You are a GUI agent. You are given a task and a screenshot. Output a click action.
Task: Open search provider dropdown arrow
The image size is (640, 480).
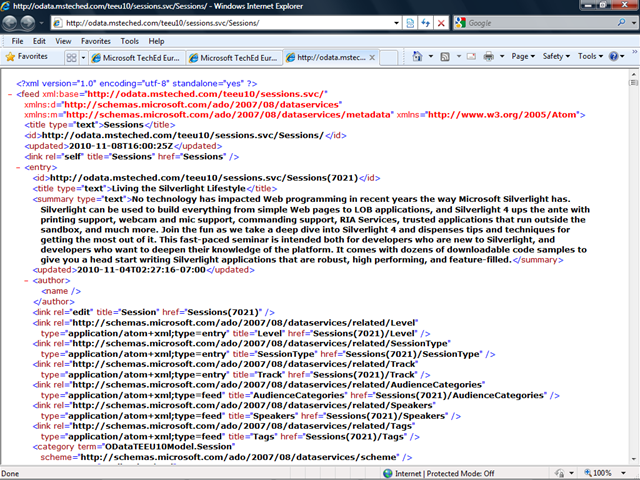click(x=633, y=23)
